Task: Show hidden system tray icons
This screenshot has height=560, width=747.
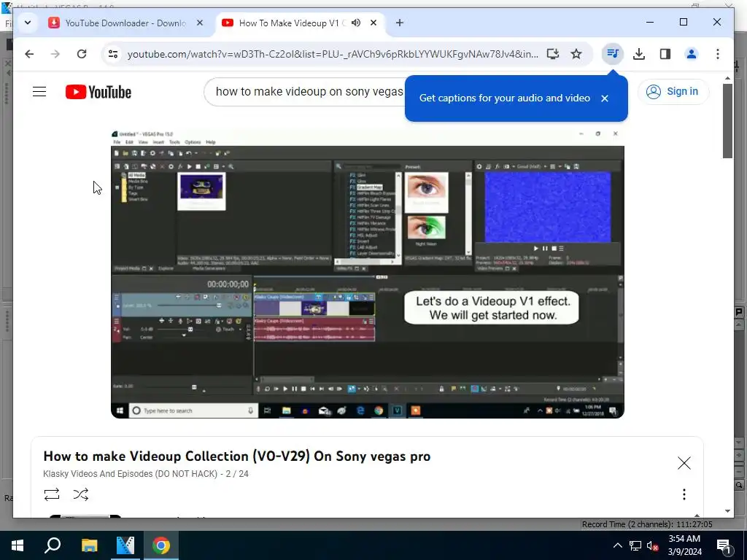Action: [x=617, y=545]
